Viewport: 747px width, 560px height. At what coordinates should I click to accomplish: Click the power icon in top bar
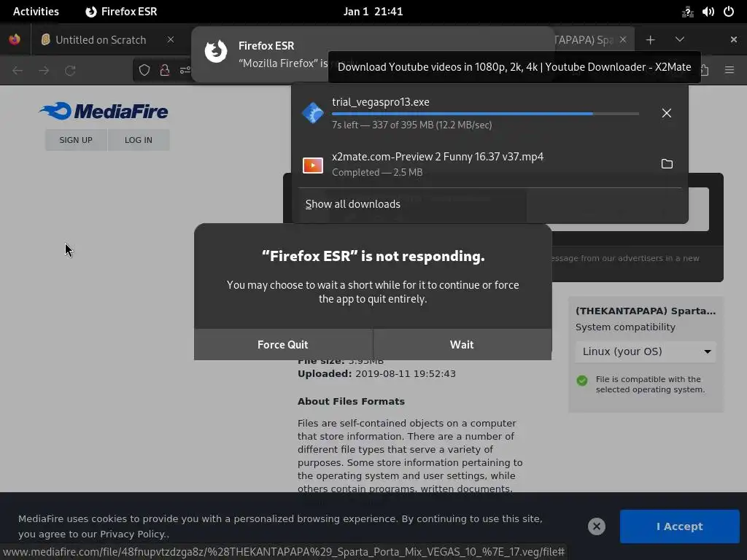pyautogui.click(x=729, y=12)
